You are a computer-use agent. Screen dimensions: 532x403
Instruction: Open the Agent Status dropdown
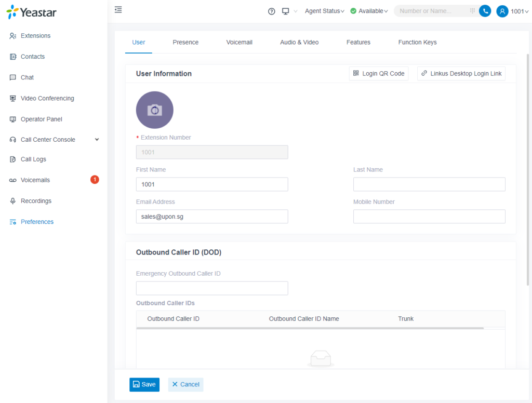point(324,11)
